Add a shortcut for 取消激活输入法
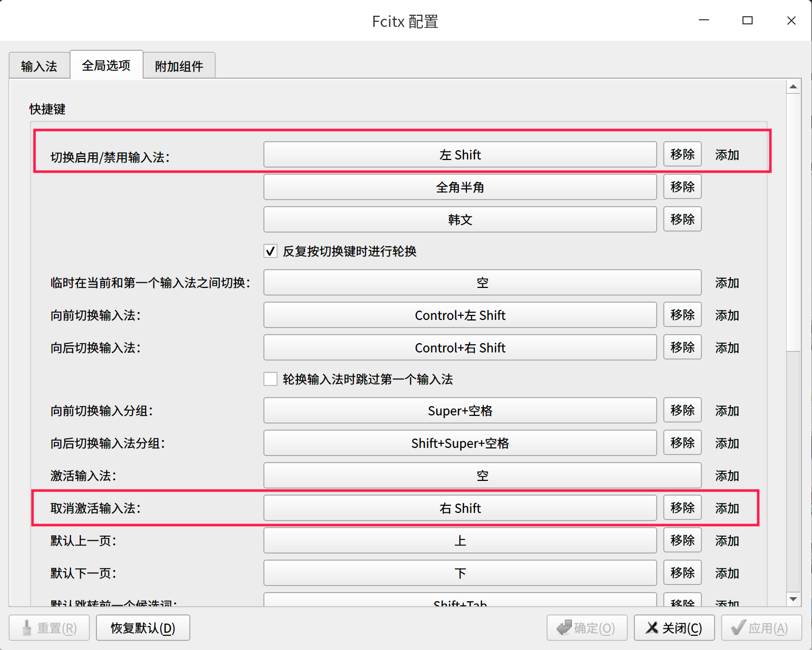Image resolution: width=812 pixels, height=650 pixels. 727,508
